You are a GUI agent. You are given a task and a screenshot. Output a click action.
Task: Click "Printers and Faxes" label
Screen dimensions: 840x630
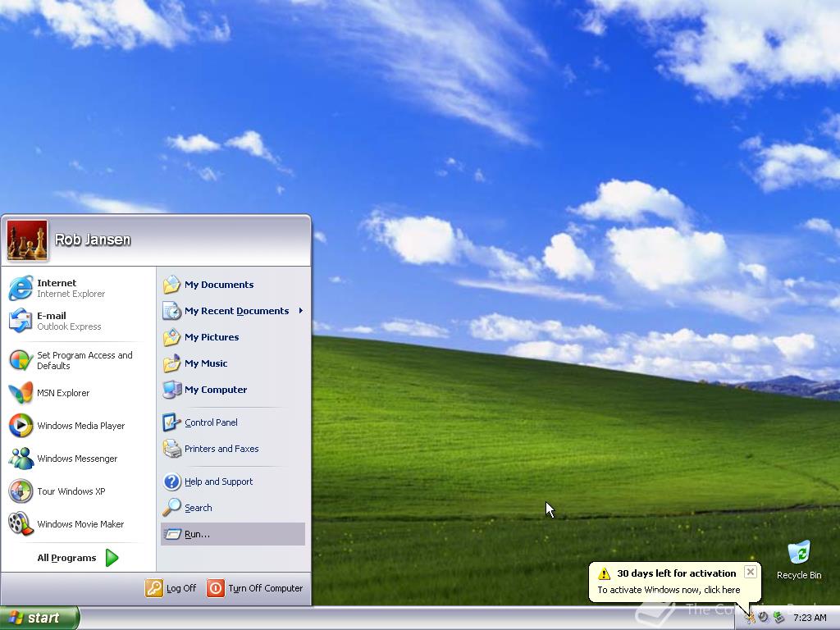(221, 449)
